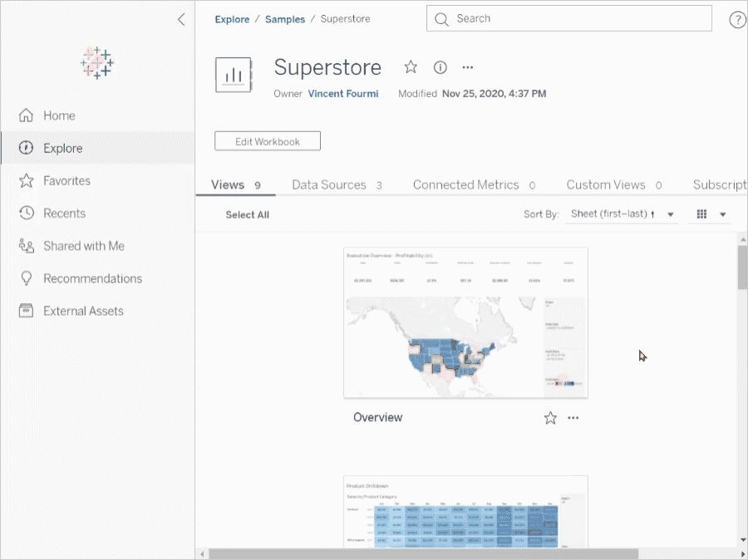748x560 pixels.
Task: Open the Overview view thumbnail
Action: pos(465,322)
